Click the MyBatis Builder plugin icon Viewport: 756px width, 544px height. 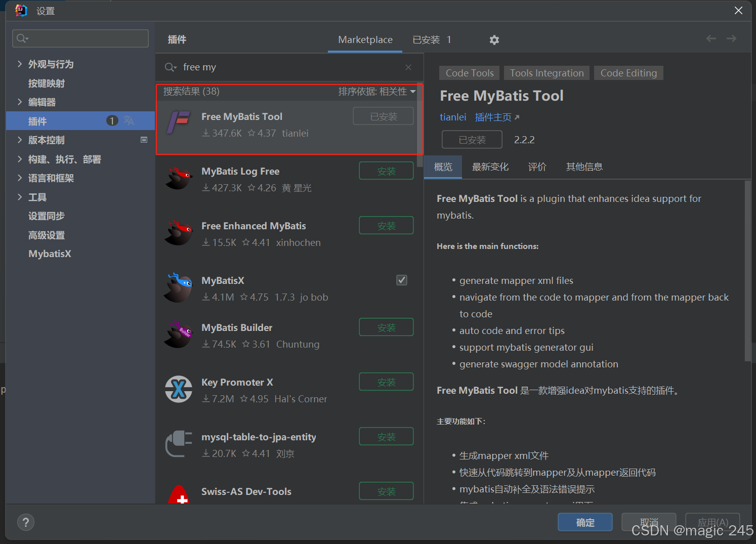[x=179, y=334]
